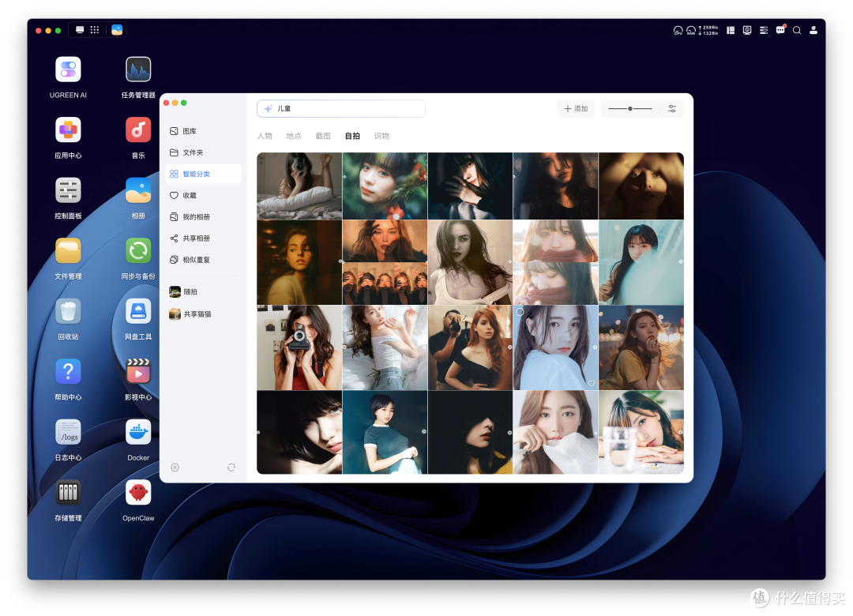
Task: Open the 日志中心 desktop icon
Action: click(x=68, y=432)
